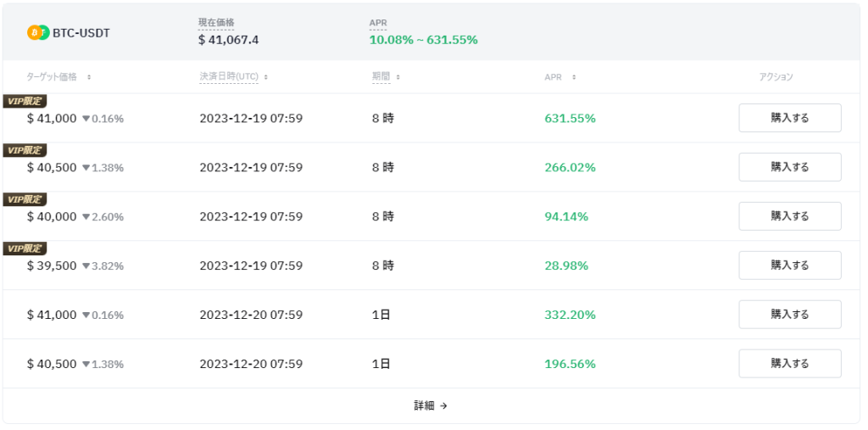The width and height of the screenshot is (868, 430).
Task: Click the VIP限定 badge on the 94.14% row
Action: coord(25,199)
